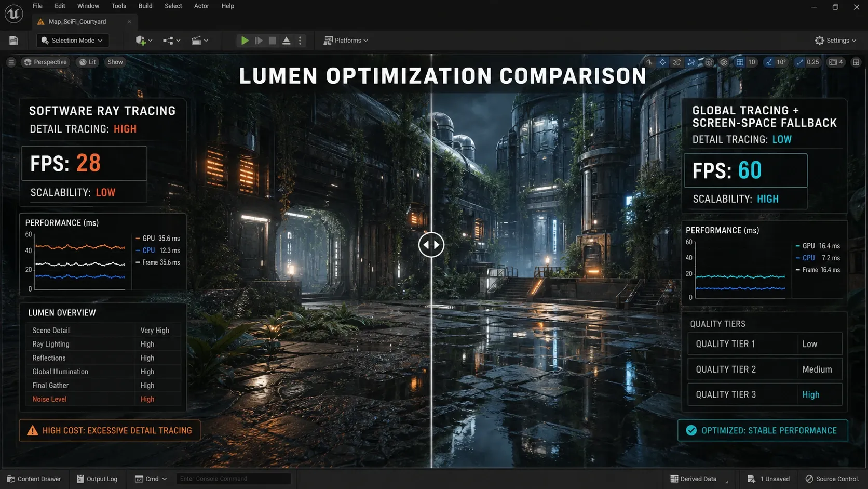Image resolution: width=868 pixels, height=489 pixels.
Task: Open the viewport Show menu
Action: (115, 62)
